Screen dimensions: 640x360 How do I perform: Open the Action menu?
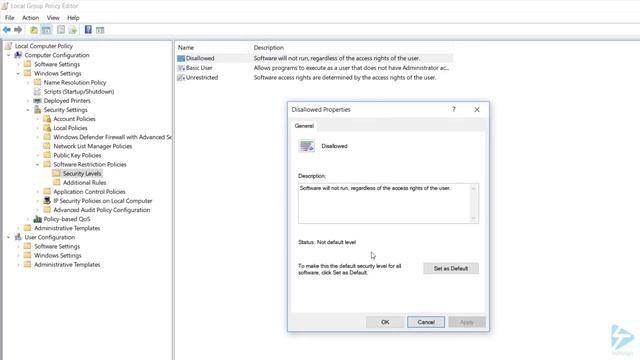[x=30, y=18]
